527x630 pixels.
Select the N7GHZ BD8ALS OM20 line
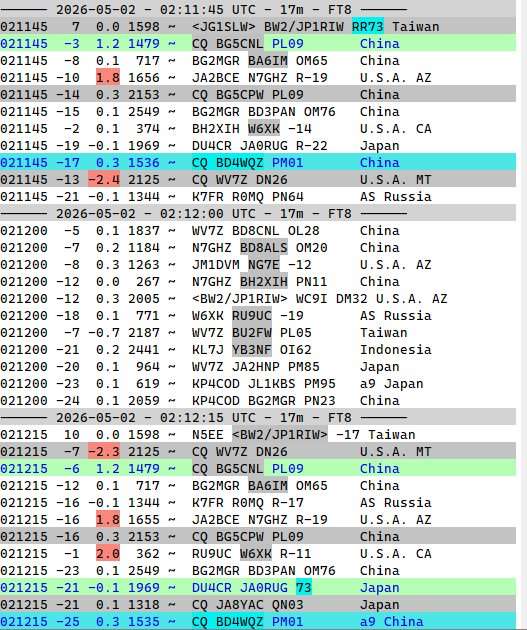click(258, 248)
